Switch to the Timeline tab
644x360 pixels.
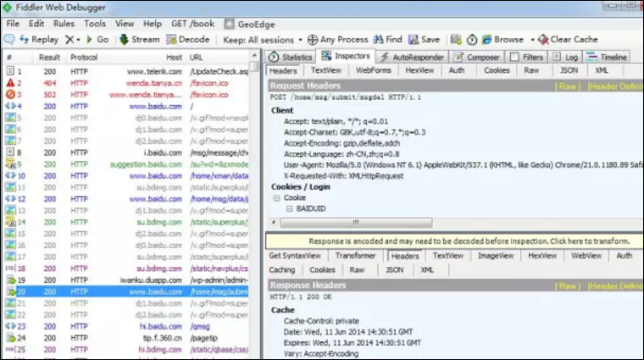tap(606, 57)
